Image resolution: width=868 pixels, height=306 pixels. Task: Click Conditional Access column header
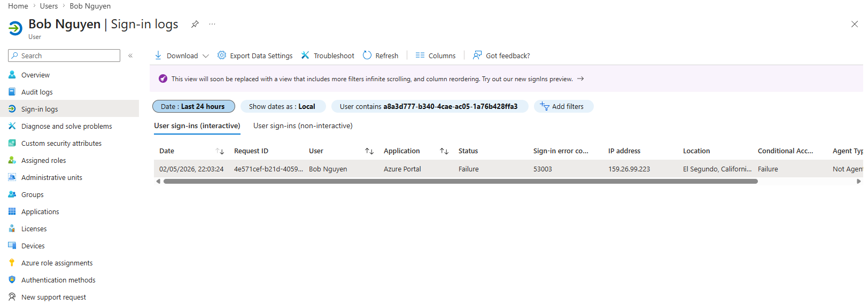click(785, 151)
